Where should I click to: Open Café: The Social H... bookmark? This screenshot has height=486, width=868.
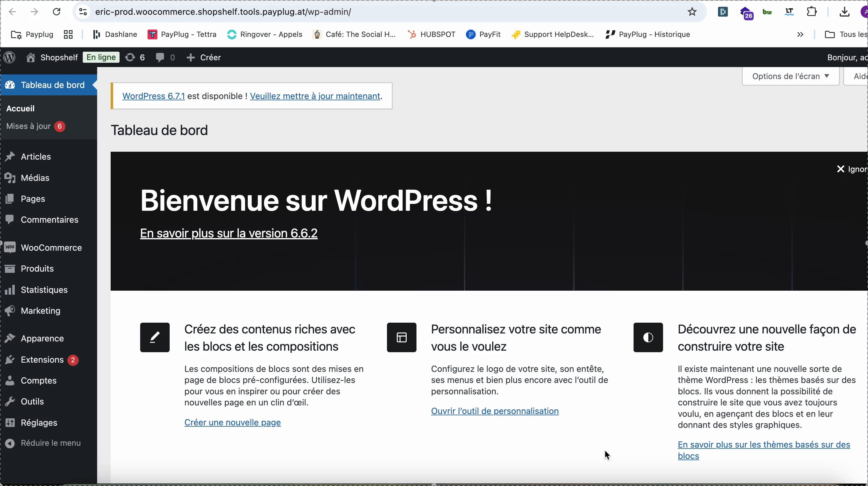[x=354, y=34]
